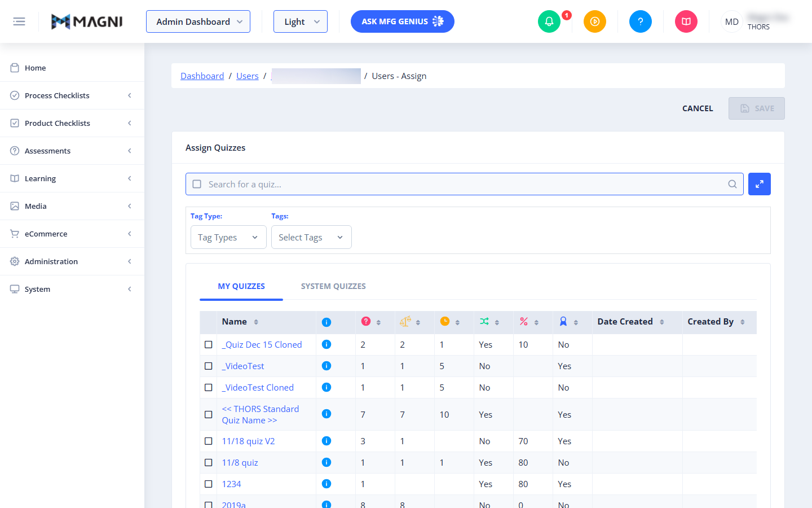This screenshot has height=508, width=812.
Task: Open the Select Tags dropdown
Action: 311,237
